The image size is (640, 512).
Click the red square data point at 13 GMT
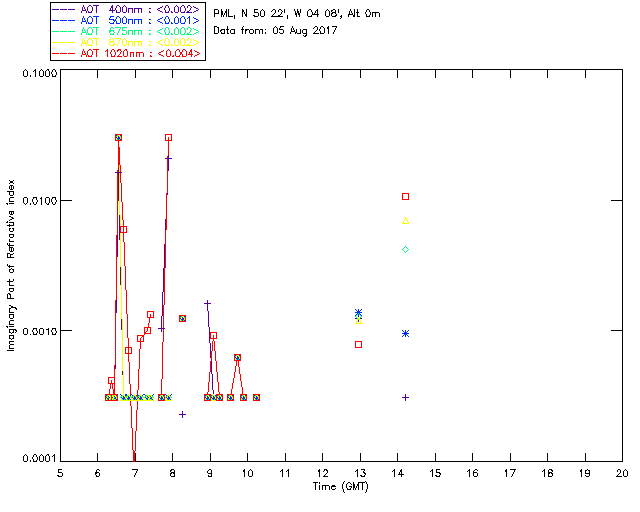(x=358, y=345)
